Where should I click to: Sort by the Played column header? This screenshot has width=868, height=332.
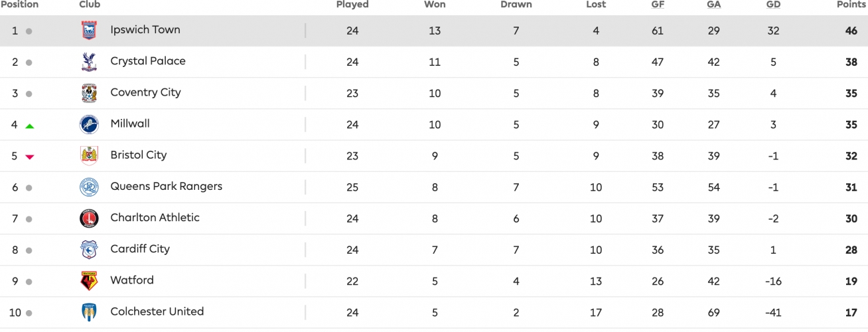[x=352, y=5]
